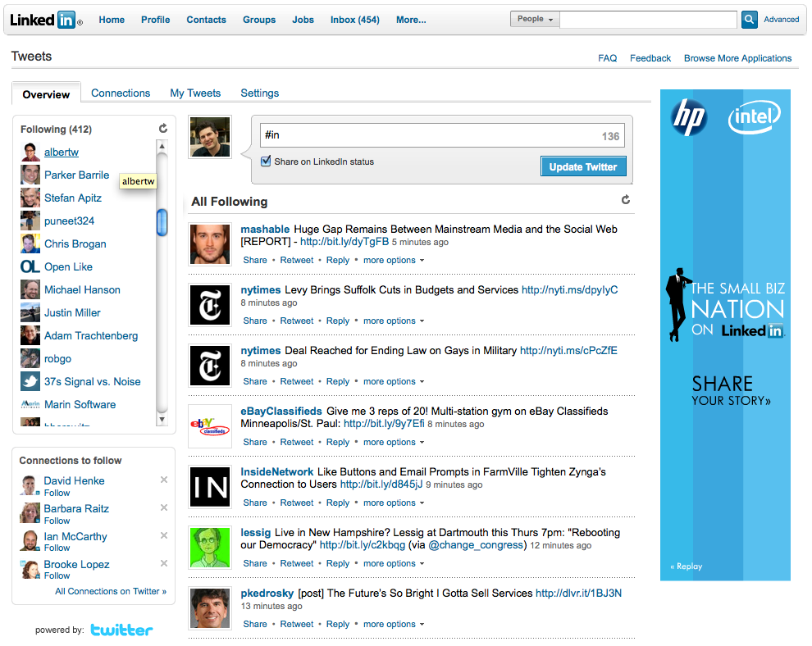Expand more options on mashable tweet
Screen dimensions: 812x646
click(x=394, y=261)
